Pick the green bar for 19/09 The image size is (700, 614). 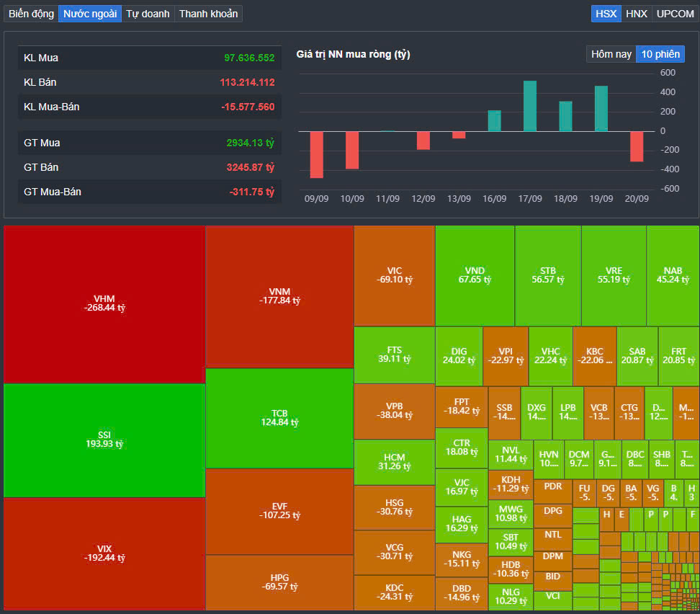601,109
